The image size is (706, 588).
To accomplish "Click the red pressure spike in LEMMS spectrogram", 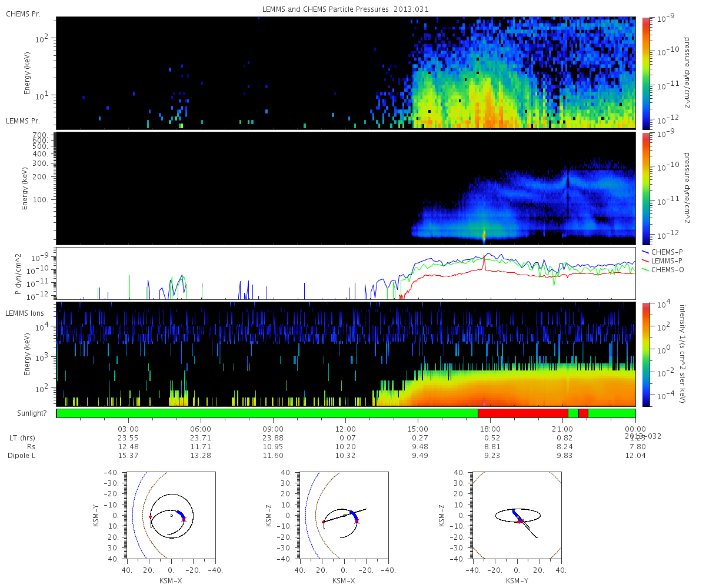I will click(x=484, y=234).
